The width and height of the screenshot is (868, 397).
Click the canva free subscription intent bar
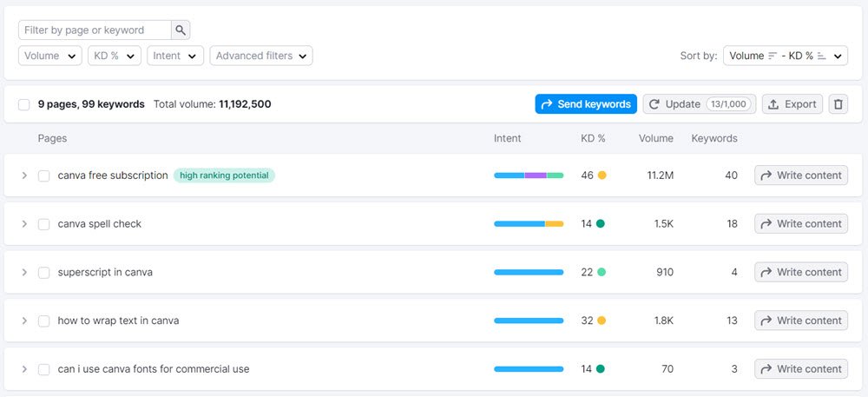(529, 175)
